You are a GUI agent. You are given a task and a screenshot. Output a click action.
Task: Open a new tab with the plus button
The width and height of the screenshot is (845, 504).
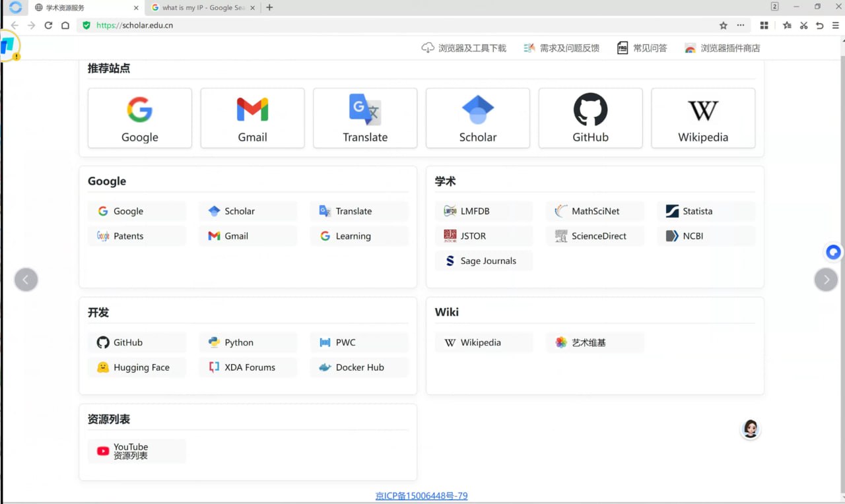269,8
